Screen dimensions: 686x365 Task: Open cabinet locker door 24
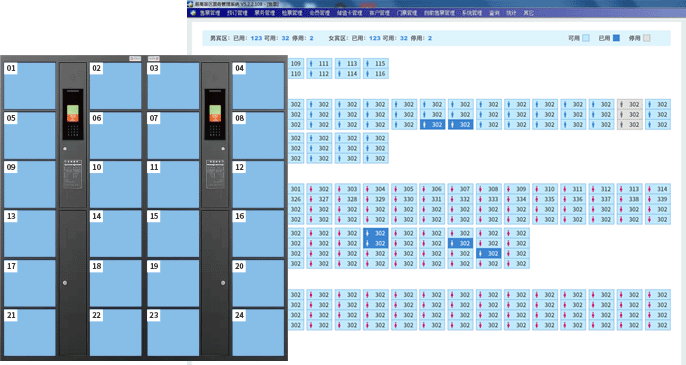(x=258, y=333)
